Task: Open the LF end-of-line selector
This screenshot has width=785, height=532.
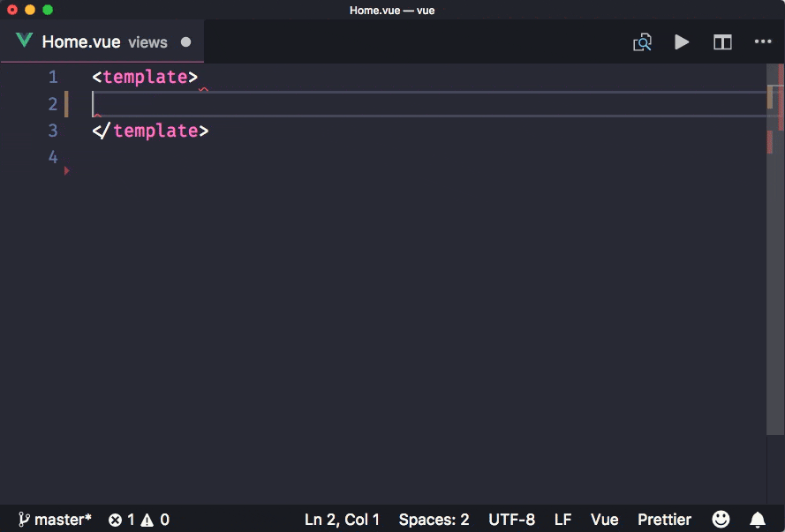Action: pyautogui.click(x=562, y=520)
